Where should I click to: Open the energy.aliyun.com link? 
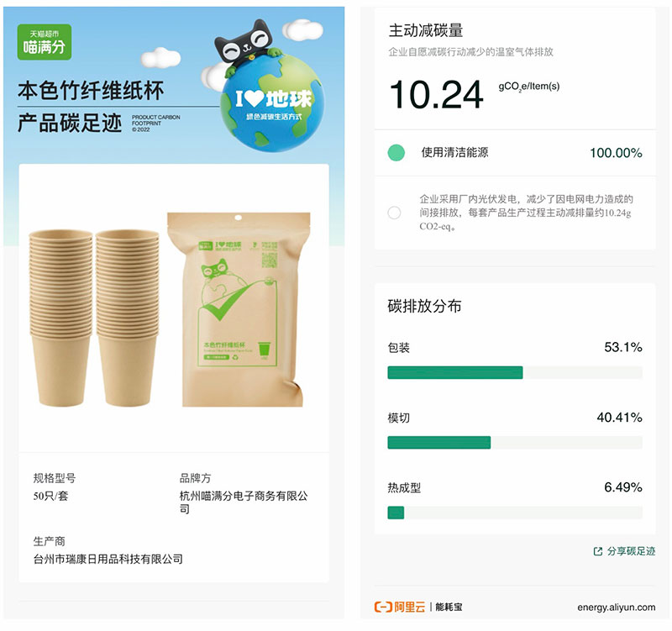pos(616,607)
